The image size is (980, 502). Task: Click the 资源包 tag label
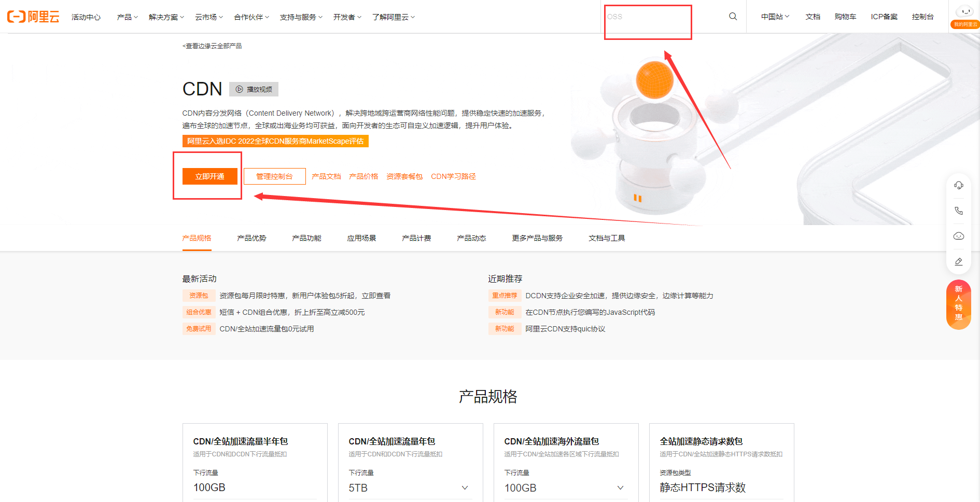[x=199, y=296]
